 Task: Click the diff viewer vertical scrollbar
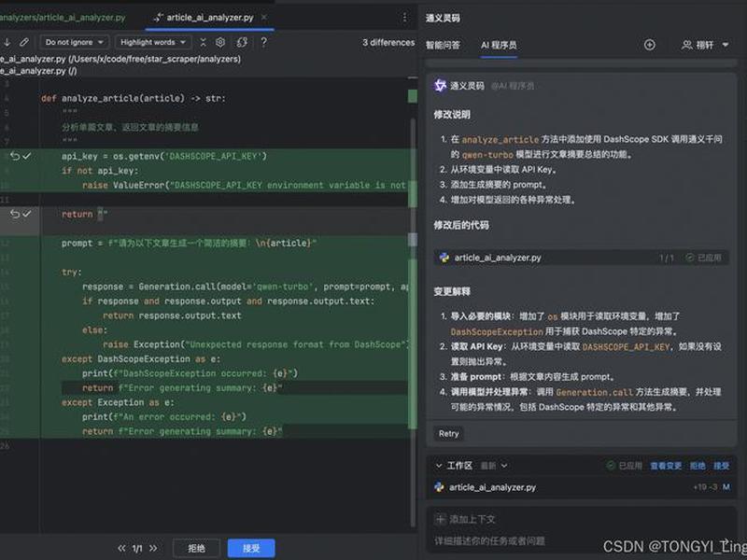point(413,324)
